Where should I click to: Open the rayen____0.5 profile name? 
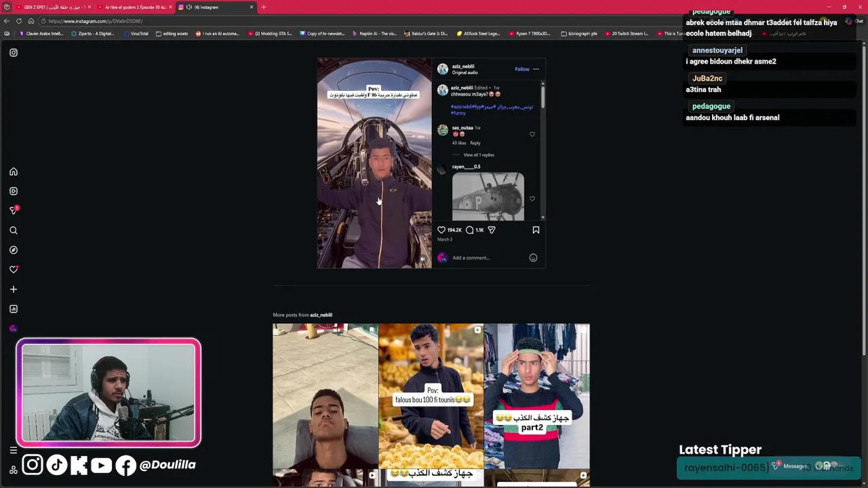466,167
